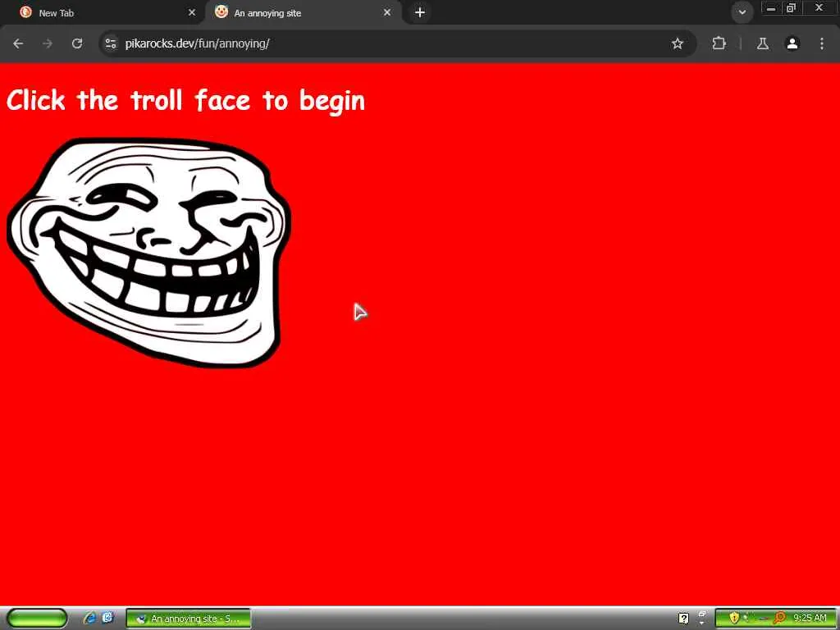Screen dimensions: 840x630
Task: Open the Extensions puzzle icon
Action: click(719, 43)
